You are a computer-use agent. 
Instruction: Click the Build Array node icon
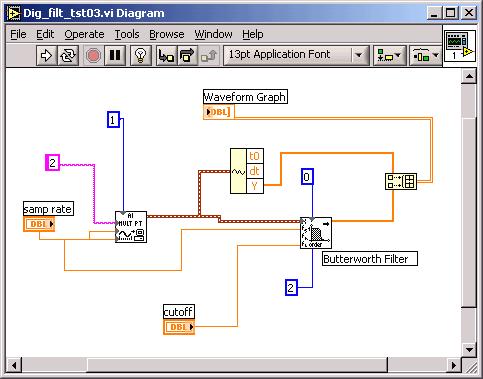(401, 182)
